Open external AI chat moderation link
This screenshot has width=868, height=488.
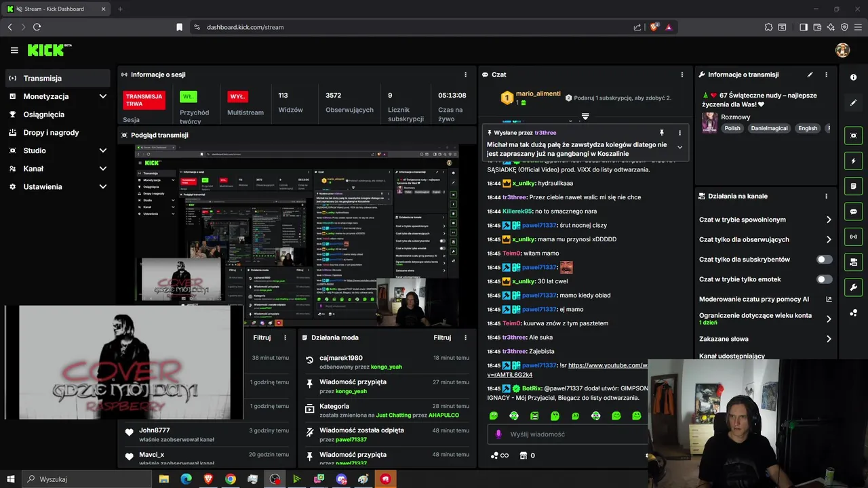(x=828, y=299)
